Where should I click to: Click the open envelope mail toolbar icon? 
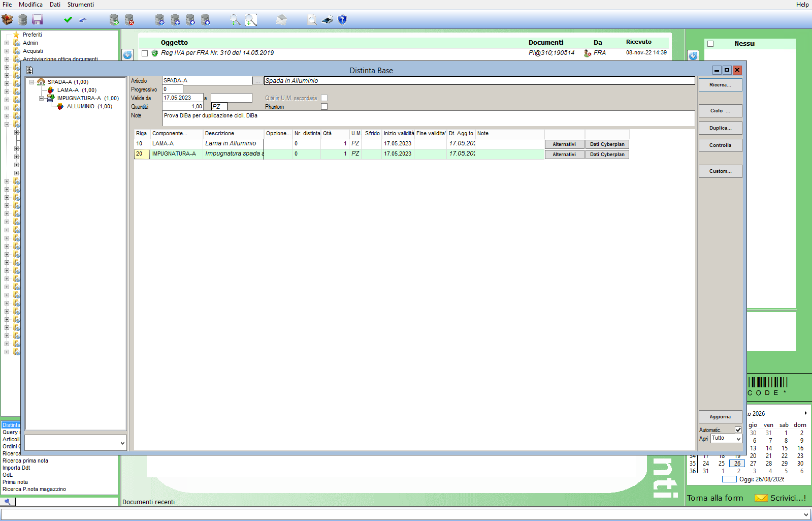[x=281, y=20]
